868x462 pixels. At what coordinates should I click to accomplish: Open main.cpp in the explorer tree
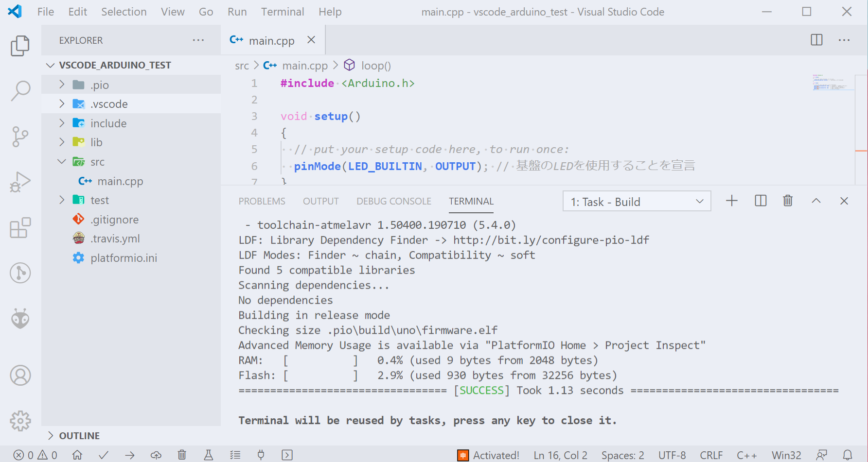click(131, 181)
